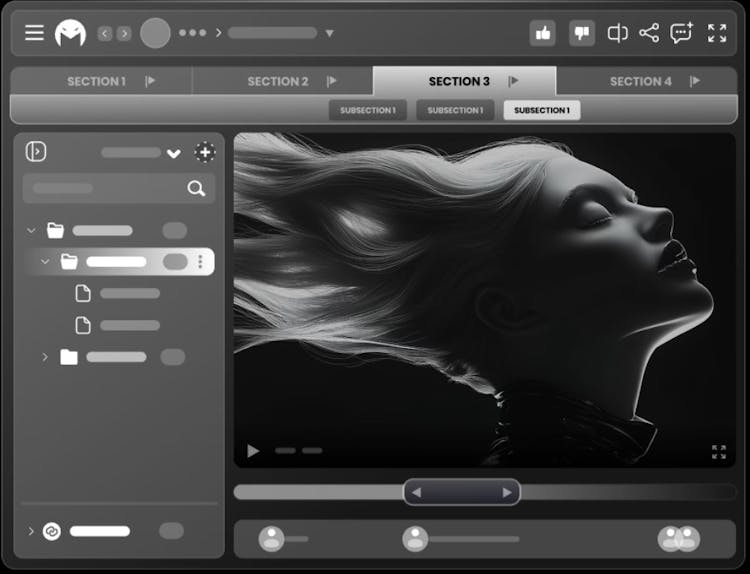Click the dashed circle add button
The image size is (750, 574).
click(x=204, y=152)
